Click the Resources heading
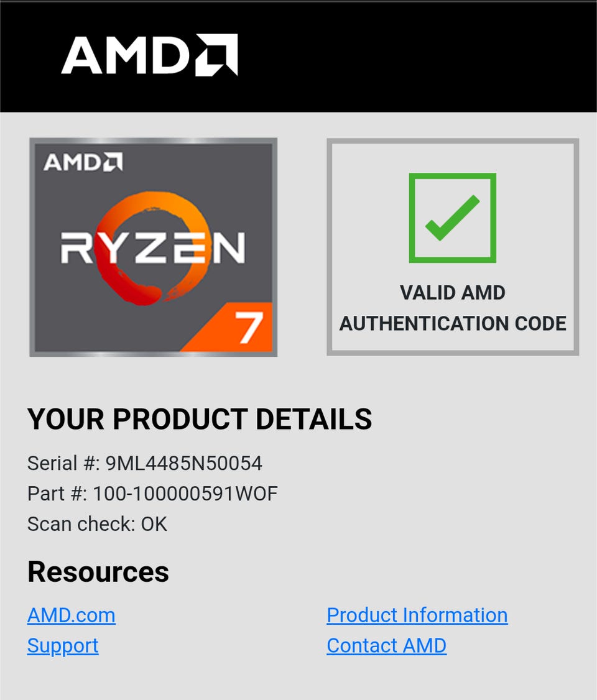 tap(98, 571)
